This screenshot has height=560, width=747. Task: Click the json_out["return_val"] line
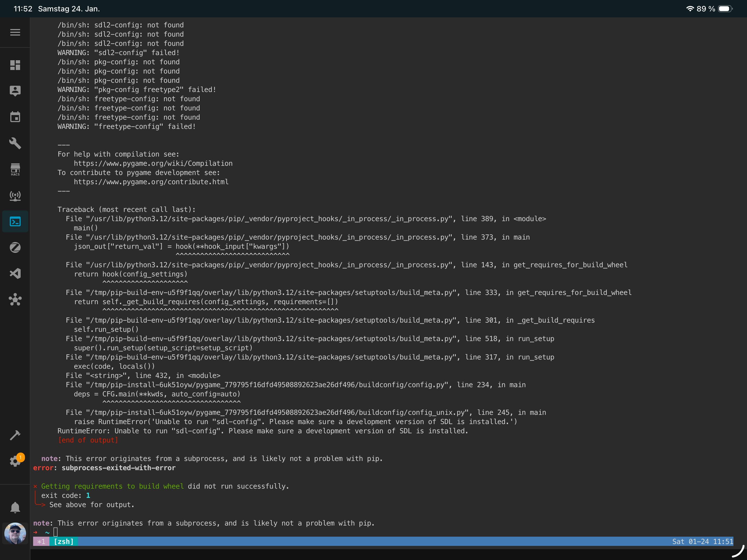click(x=181, y=246)
